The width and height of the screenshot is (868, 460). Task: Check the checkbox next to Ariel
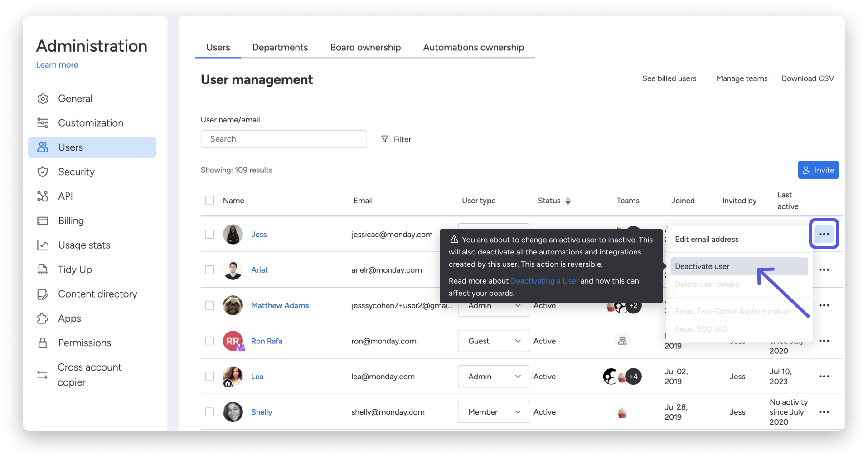210,269
